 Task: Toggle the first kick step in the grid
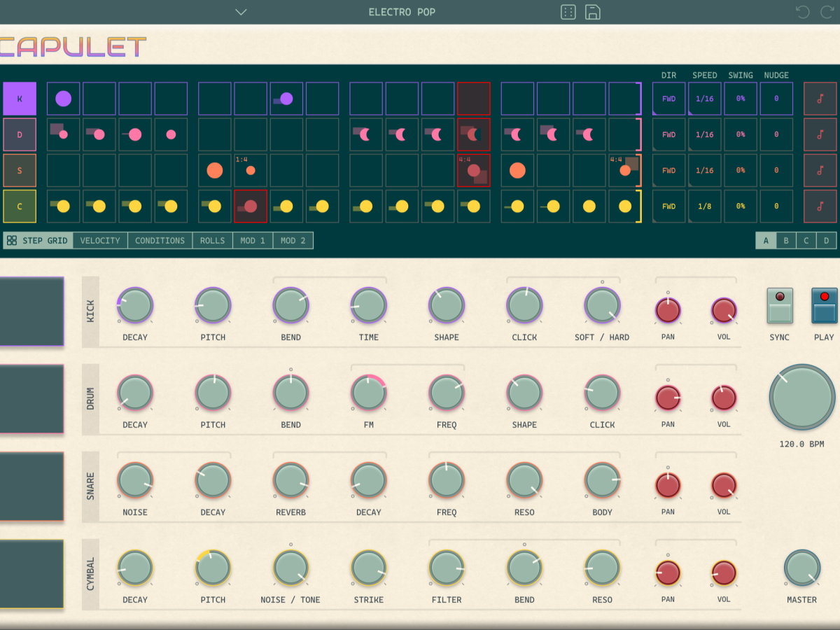(64, 99)
